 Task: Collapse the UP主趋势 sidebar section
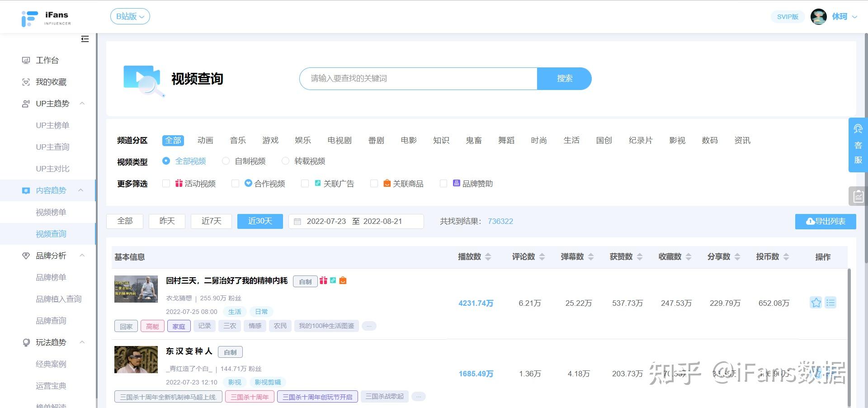click(x=82, y=104)
